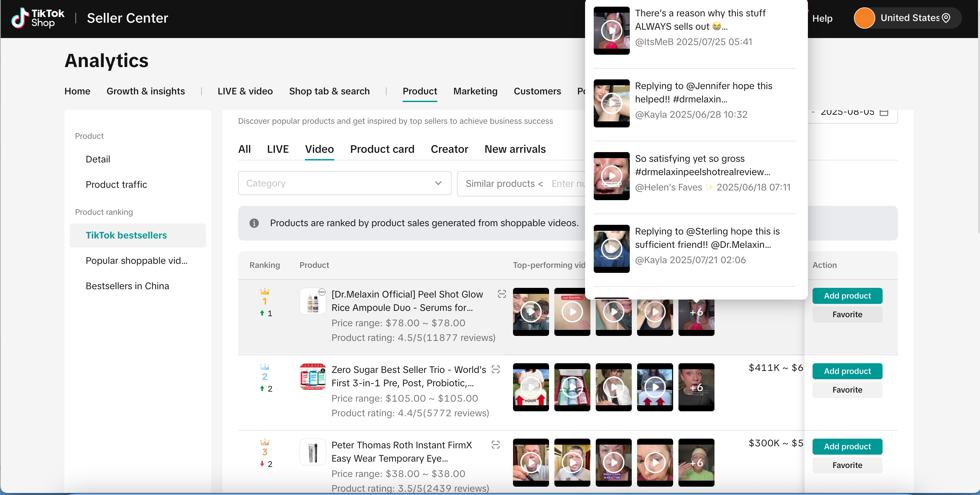Switch to the Marketing tab
Viewport: 980px width, 495px height.
[x=475, y=91]
